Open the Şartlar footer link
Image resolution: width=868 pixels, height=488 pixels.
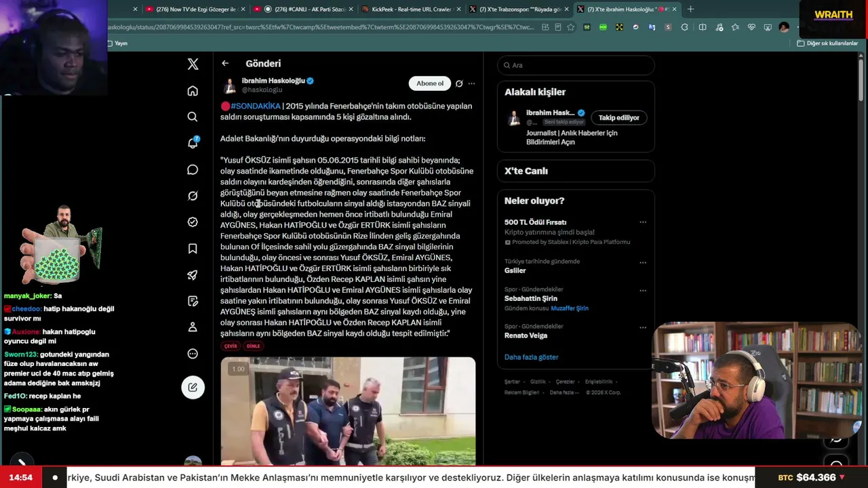(x=512, y=382)
